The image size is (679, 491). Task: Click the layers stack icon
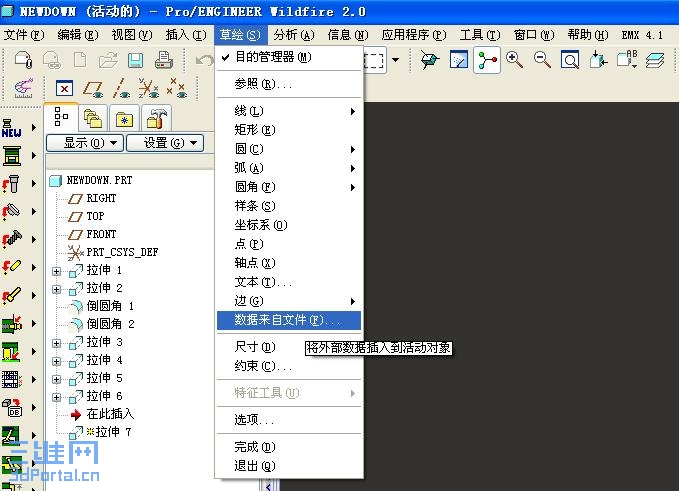[654, 60]
